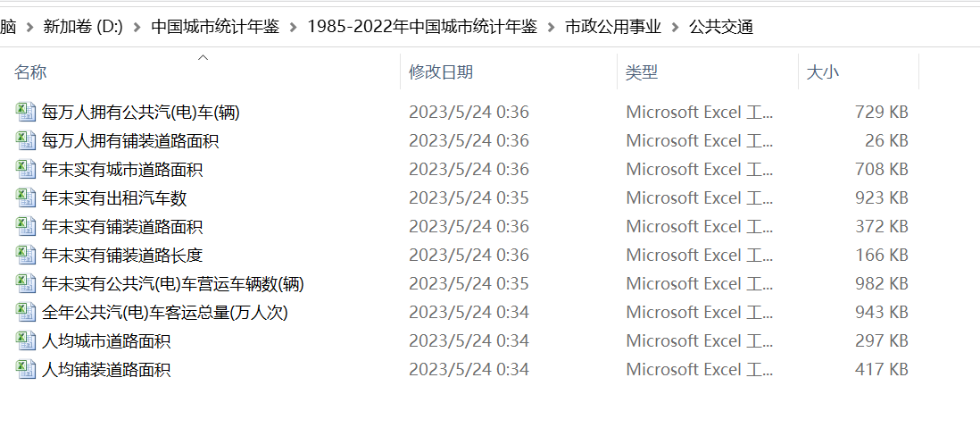This screenshot has height=428, width=980.
Task: Click the icon next to 年末实有铺装道路长度
Action: click(25, 255)
